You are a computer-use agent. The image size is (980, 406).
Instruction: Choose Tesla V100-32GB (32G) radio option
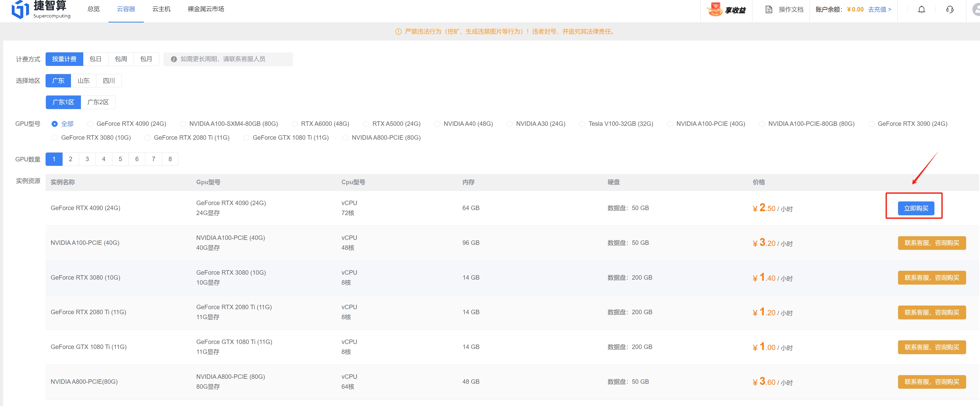tap(582, 124)
